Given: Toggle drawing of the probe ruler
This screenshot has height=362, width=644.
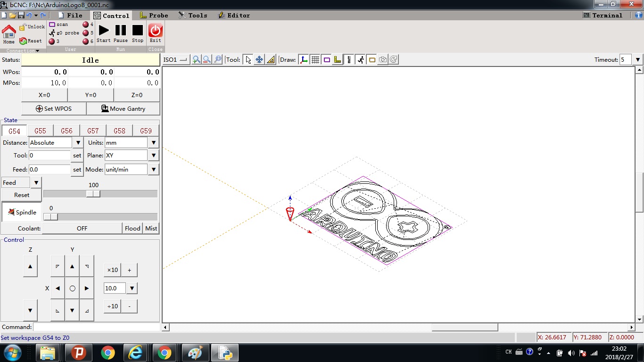Looking at the screenshot, I should pos(338,59).
